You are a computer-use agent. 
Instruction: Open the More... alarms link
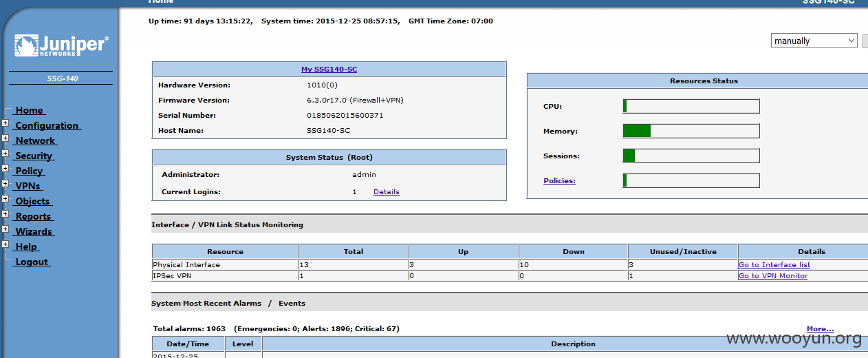[821, 329]
